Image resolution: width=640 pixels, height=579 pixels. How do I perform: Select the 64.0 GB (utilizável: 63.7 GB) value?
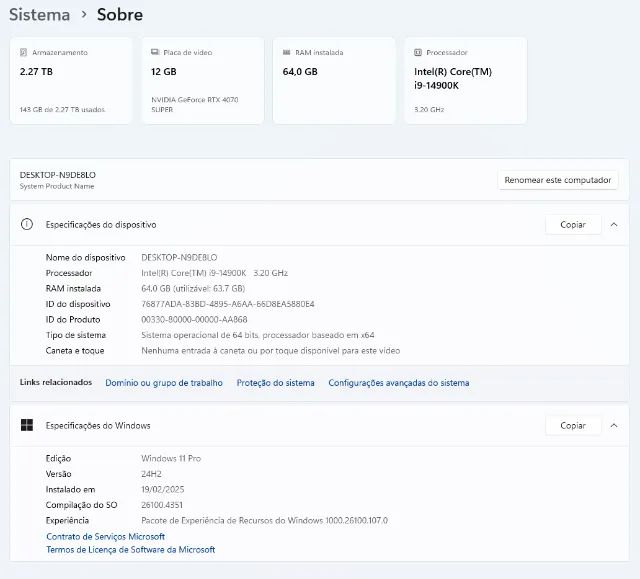193,288
